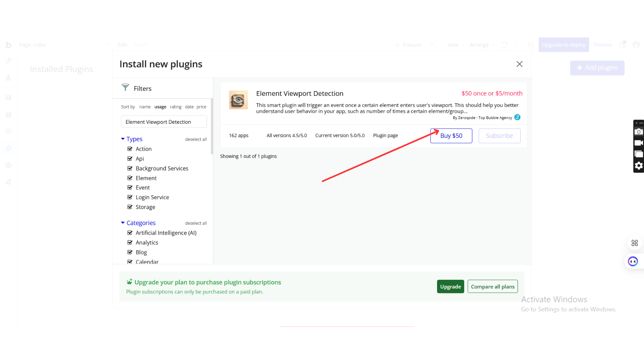
Task: Open the Design tab pencil icon in sidebar
Action: (8, 61)
